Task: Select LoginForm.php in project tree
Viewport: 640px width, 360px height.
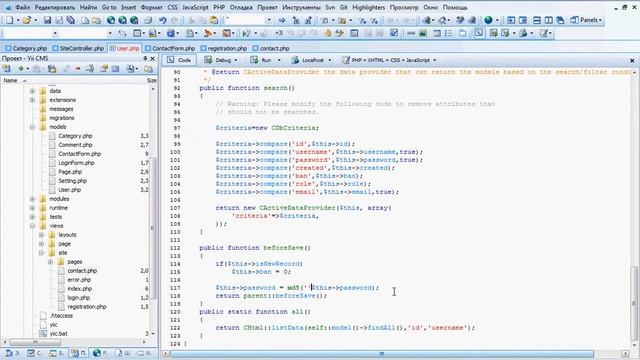Action: 76,163
